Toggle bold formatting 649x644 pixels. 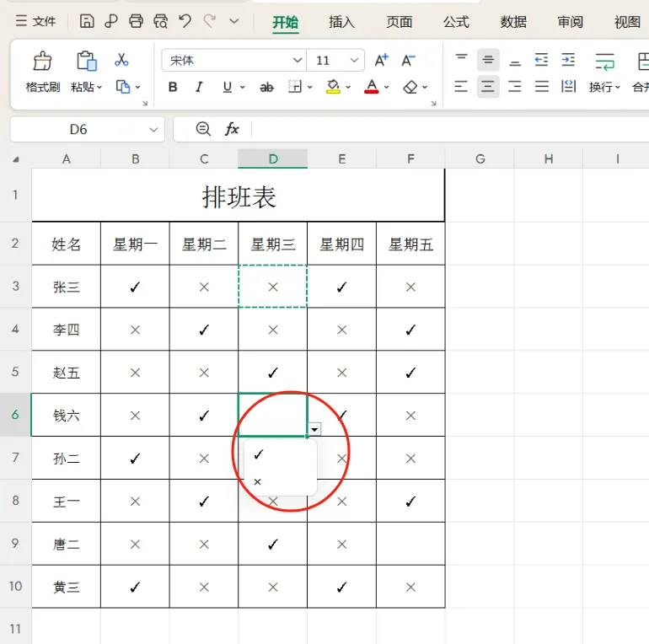click(x=173, y=87)
